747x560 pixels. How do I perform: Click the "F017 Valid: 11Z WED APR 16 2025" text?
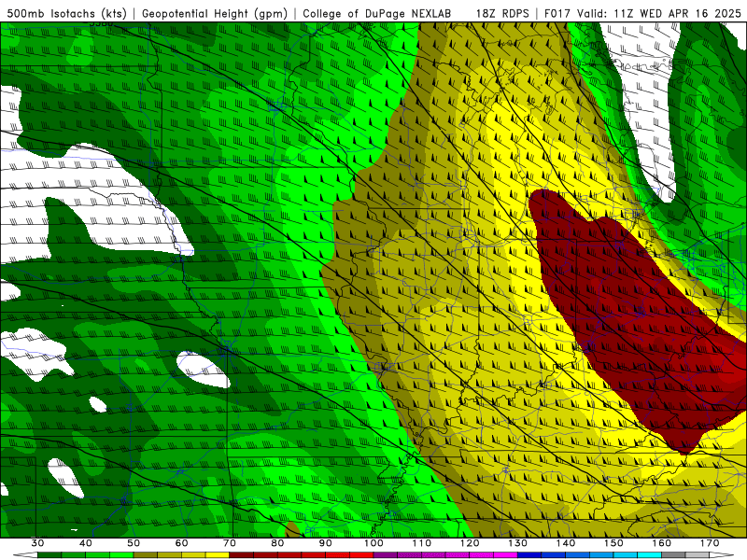point(642,13)
